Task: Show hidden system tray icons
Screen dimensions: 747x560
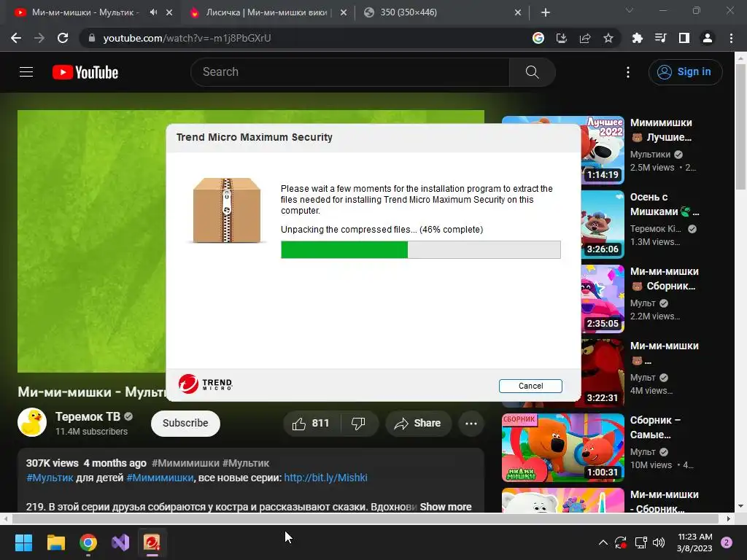Action: [x=603, y=542]
